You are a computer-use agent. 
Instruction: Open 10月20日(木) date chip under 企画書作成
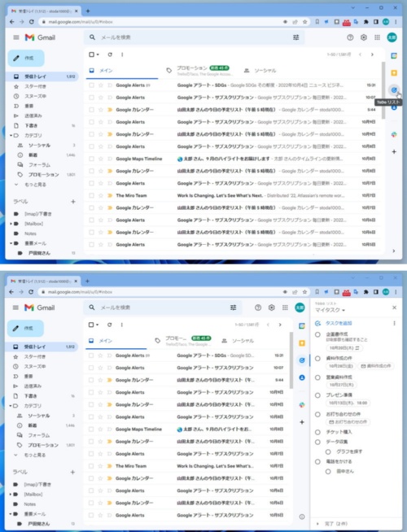344,348
